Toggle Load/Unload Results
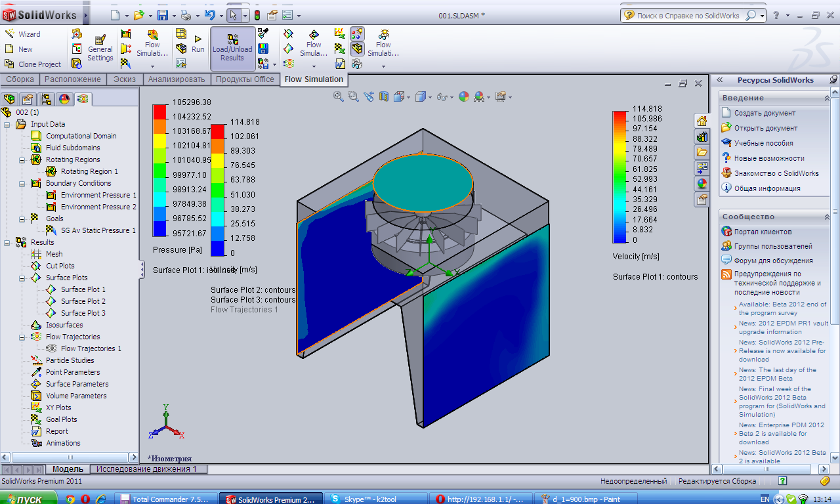The image size is (840, 504). 232,49
